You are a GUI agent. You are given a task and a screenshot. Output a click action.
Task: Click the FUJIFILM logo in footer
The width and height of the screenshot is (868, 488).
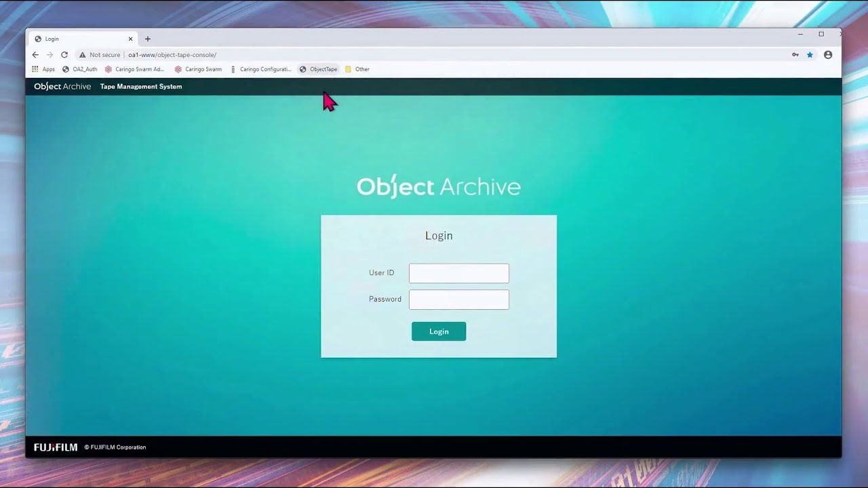click(56, 447)
